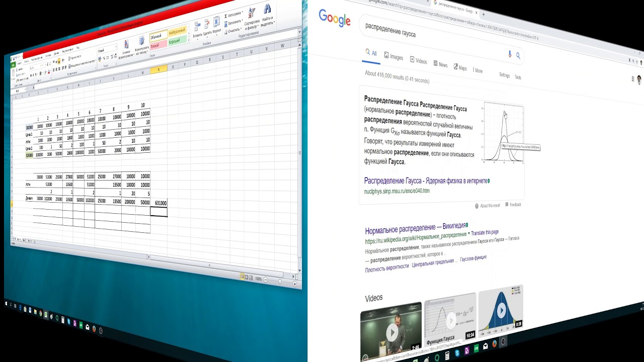The width and height of the screenshot is (644, 362).
Task: Expand the Wikipedia result URL arrow
Action: click(469, 233)
